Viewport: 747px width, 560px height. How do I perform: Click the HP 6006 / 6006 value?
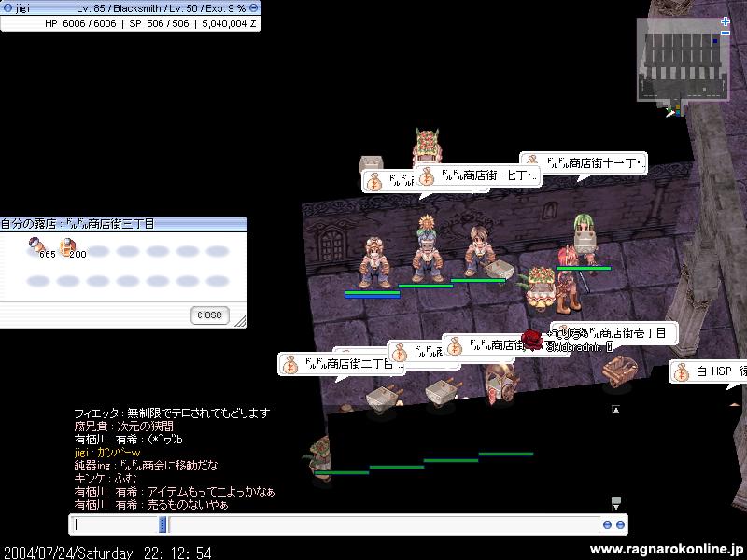(x=80, y=22)
